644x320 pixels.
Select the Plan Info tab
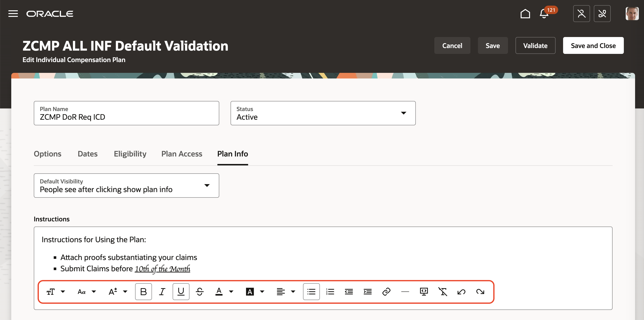(x=232, y=154)
